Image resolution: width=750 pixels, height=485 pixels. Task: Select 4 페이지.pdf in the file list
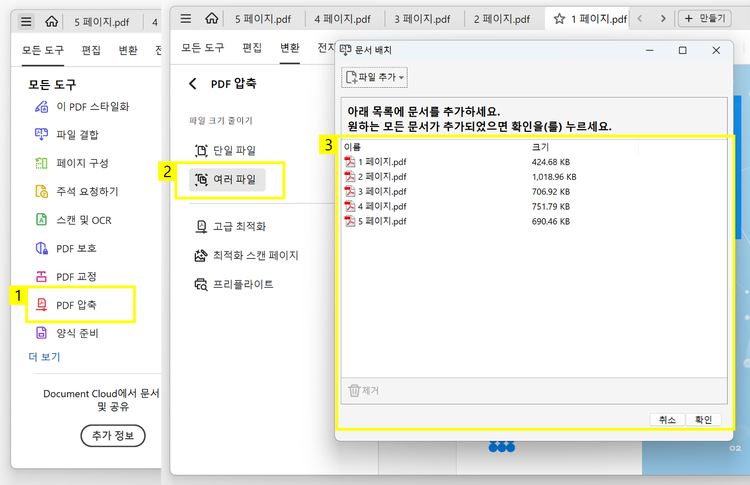pyautogui.click(x=375, y=206)
